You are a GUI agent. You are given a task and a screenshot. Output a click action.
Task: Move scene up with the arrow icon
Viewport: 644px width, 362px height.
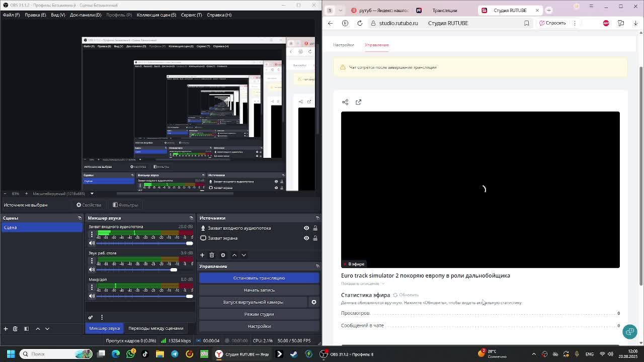coord(38,328)
